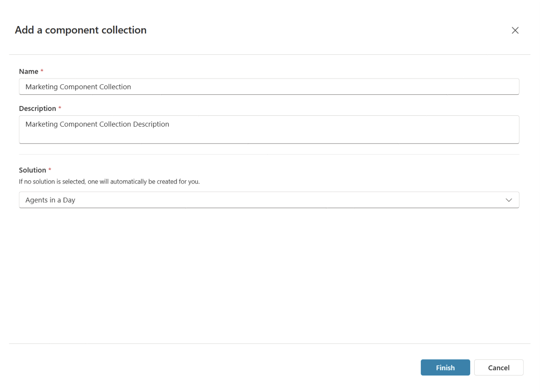Click the red required asterisk beside Name
The image size is (540, 392).
pos(42,72)
